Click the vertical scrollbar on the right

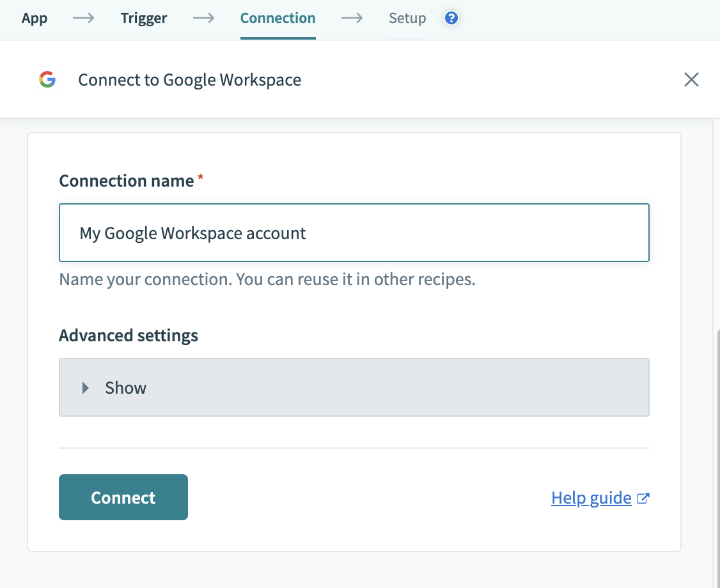(x=716, y=447)
